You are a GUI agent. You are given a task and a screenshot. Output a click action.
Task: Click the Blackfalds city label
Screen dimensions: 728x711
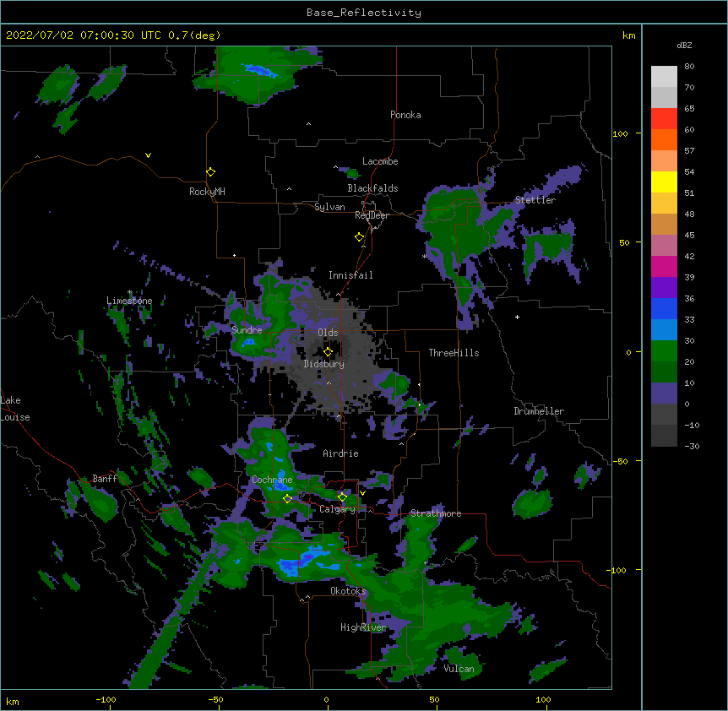372,188
